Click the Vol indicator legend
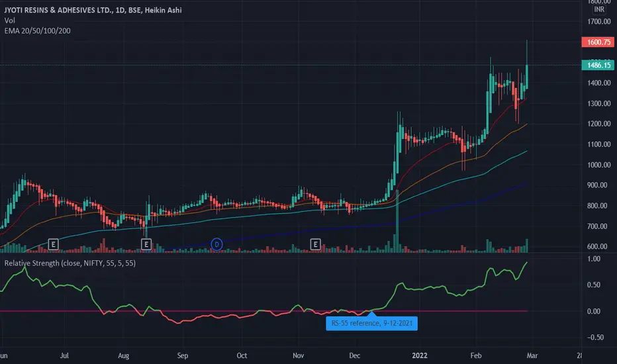 coord(9,21)
